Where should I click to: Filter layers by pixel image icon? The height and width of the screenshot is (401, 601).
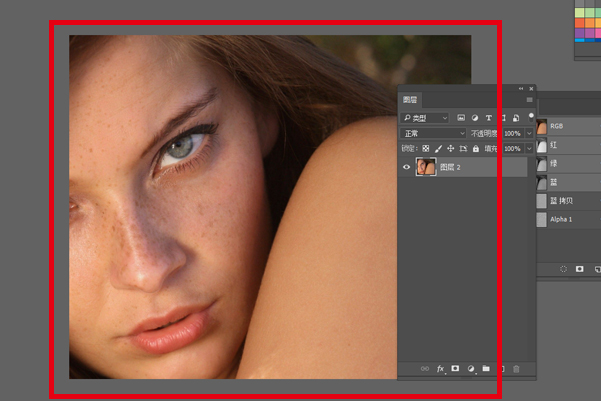click(x=461, y=118)
